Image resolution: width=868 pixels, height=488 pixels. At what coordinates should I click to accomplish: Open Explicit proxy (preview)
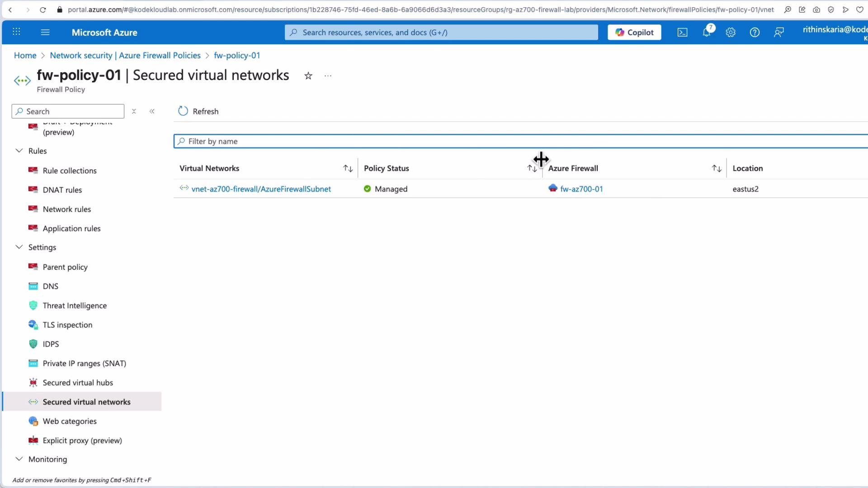point(82,441)
